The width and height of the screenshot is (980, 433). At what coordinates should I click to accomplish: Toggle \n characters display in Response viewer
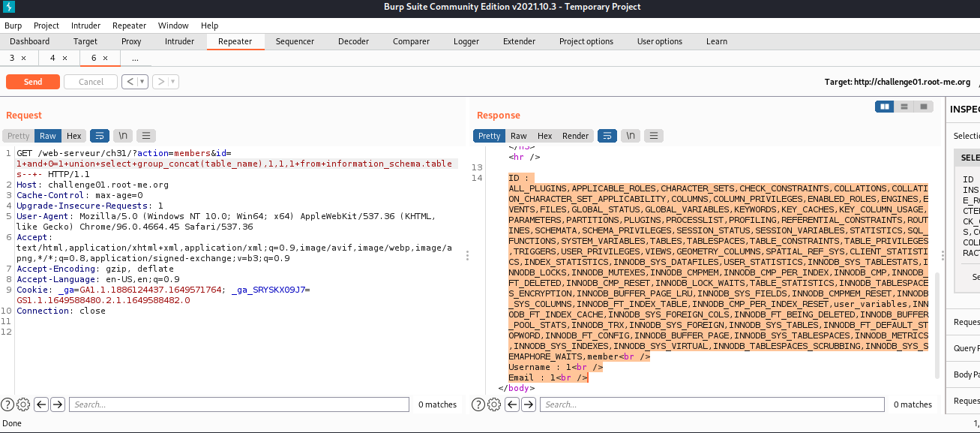(x=631, y=136)
